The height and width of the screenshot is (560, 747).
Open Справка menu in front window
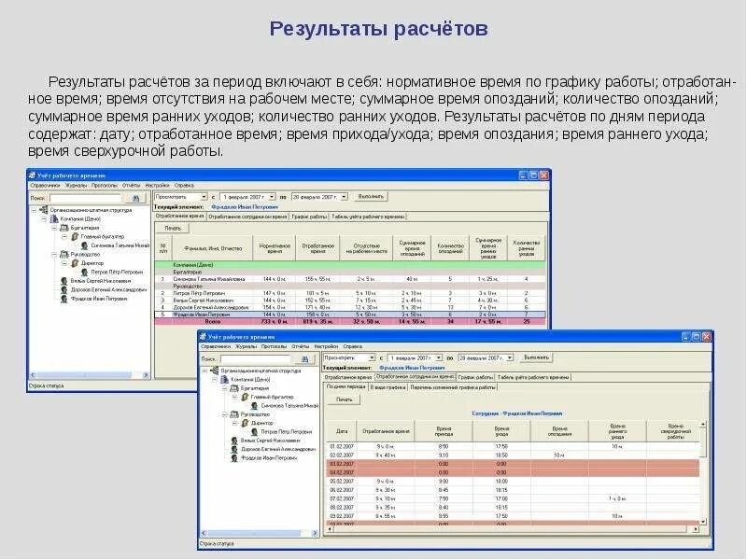(x=353, y=346)
